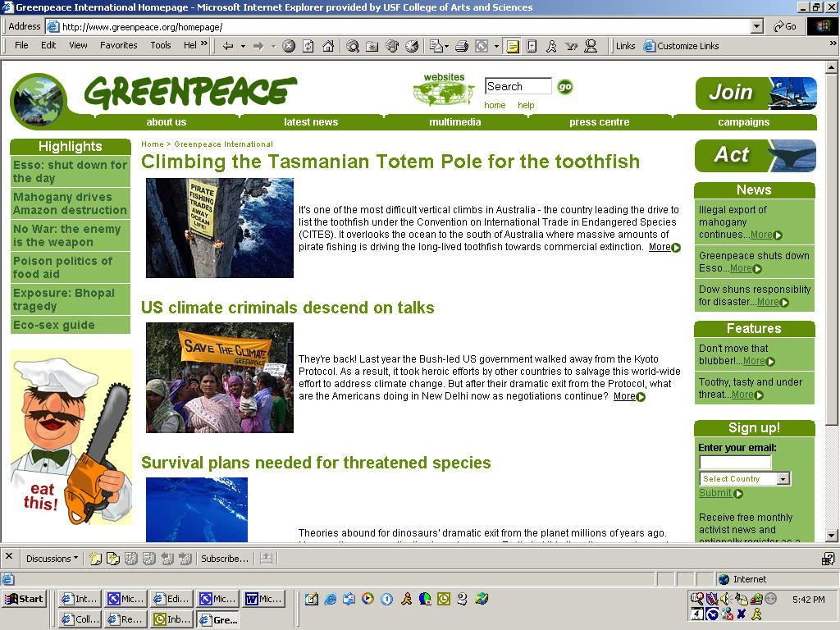This screenshot has height=630, width=840.
Task: Click the Yahoo Messenger toolbar icon
Action: 571,46
